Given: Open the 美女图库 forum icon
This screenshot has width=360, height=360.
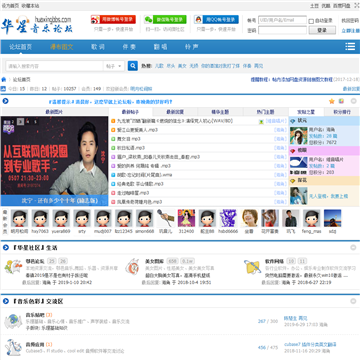Looking at the screenshot, I should pos(132,267).
